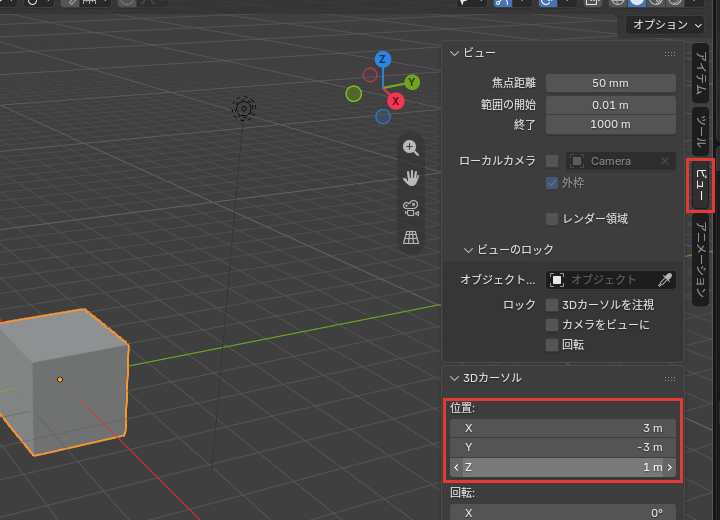Toggle the 外枠 checkbox
This screenshot has width=720, height=520.
coord(552,183)
